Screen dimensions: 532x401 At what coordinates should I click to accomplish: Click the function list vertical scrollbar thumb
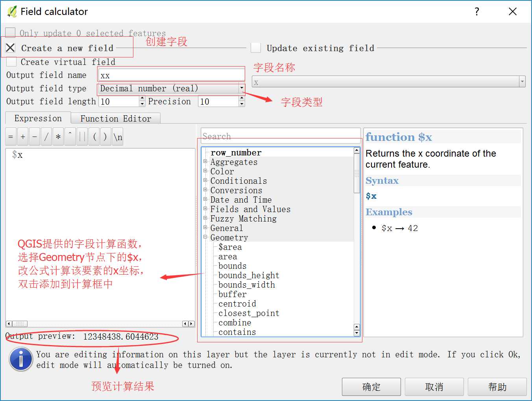coord(357,173)
